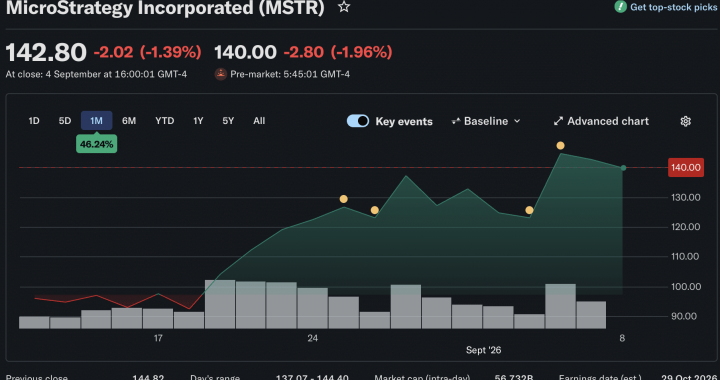Click the 46.24% performance badge
The height and width of the screenshot is (380, 720).
click(96, 144)
